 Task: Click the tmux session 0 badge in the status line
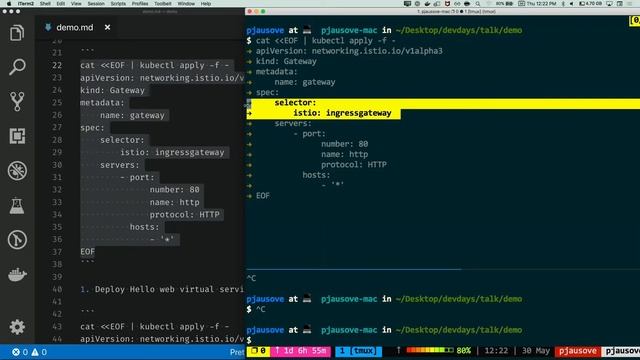coord(258,351)
